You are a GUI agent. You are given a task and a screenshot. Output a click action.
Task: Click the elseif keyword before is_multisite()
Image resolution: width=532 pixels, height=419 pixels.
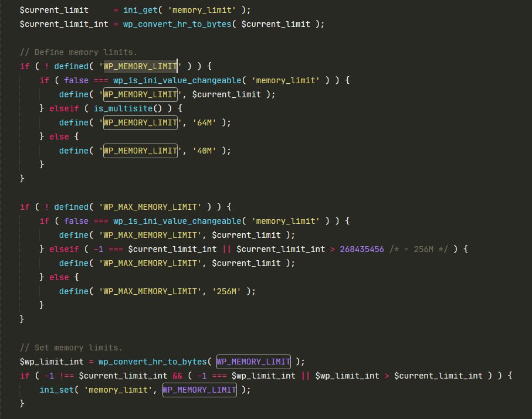pos(64,108)
